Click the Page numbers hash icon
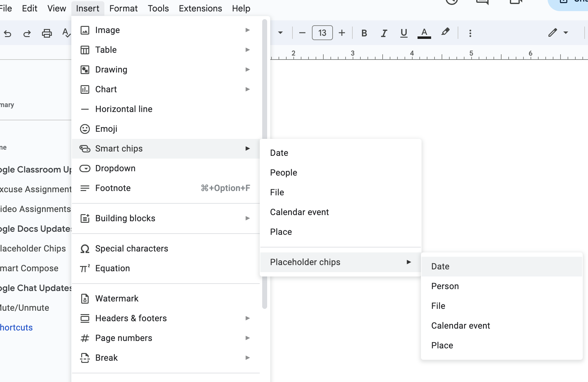The height and width of the screenshot is (382, 588). tap(85, 338)
